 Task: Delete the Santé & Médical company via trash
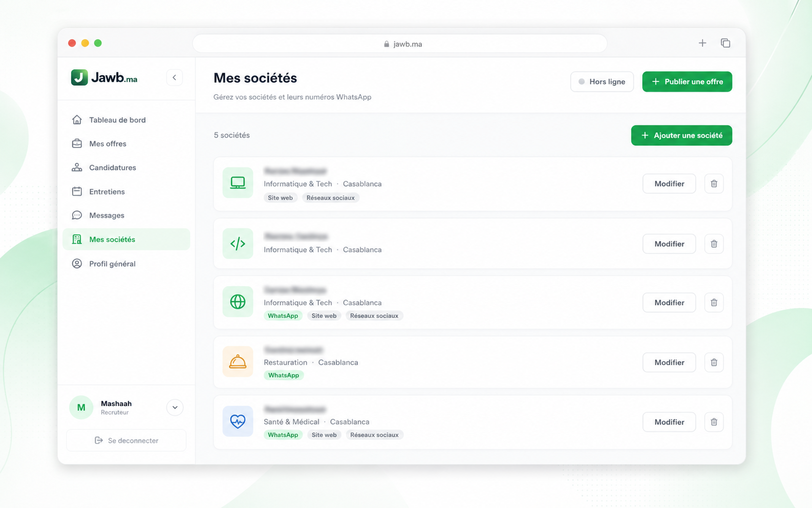click(714, 422)
